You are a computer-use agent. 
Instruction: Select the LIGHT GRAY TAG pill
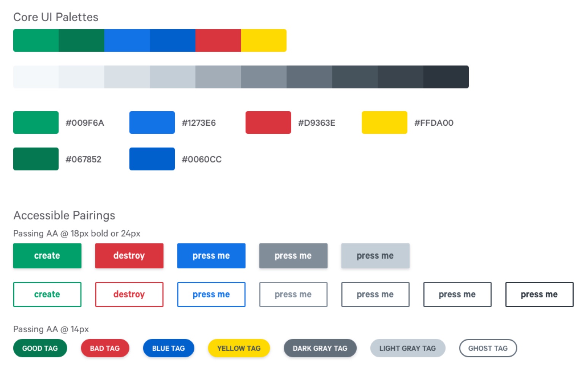coord(408,348)
